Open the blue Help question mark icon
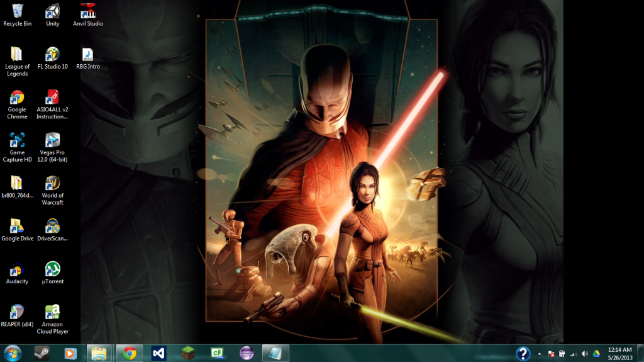644x362 pixels. (523, 354)
